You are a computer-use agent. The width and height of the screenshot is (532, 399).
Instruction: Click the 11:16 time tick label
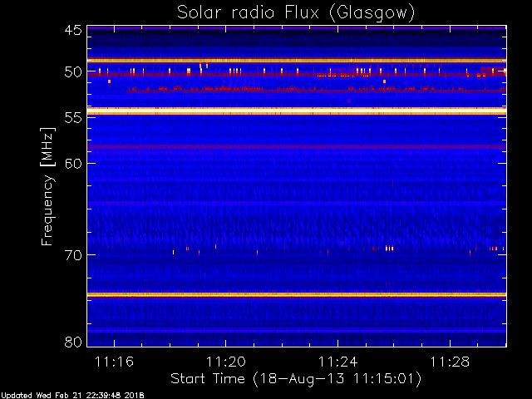click(x=115, y=362)
